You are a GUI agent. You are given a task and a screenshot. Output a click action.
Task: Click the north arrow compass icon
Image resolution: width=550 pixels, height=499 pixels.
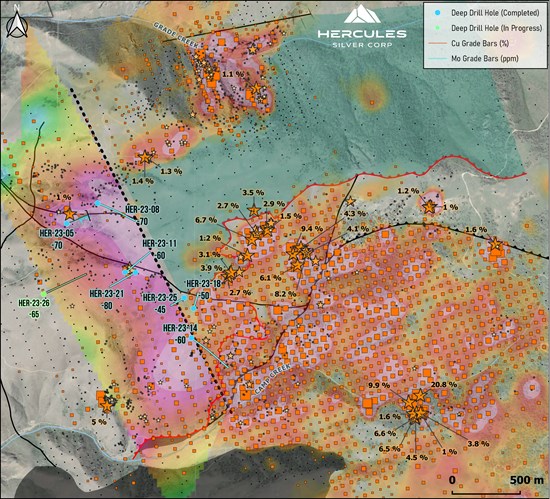click(x=17, y=25)
